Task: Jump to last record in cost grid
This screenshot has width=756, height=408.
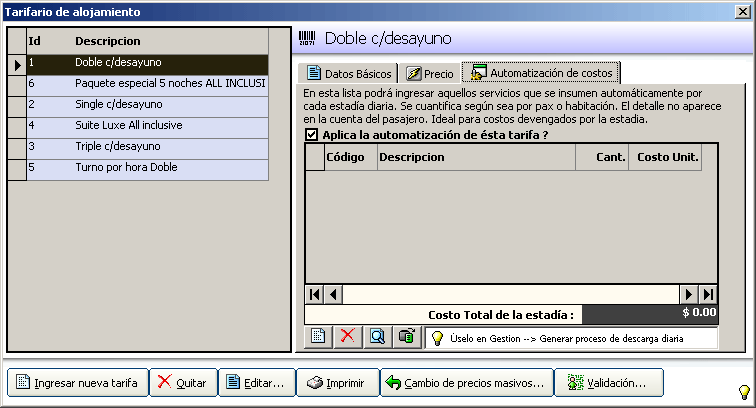Action: (x=708, y=294)
